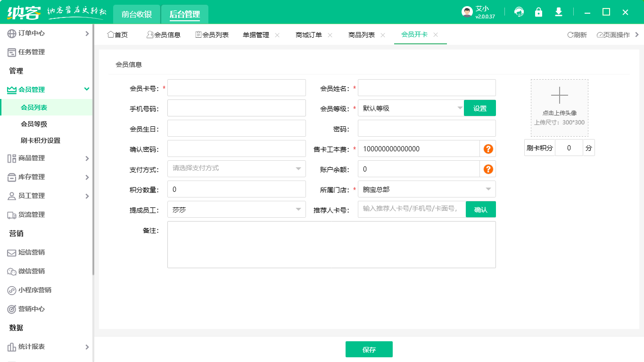Click the download icon in title bar

559,12
